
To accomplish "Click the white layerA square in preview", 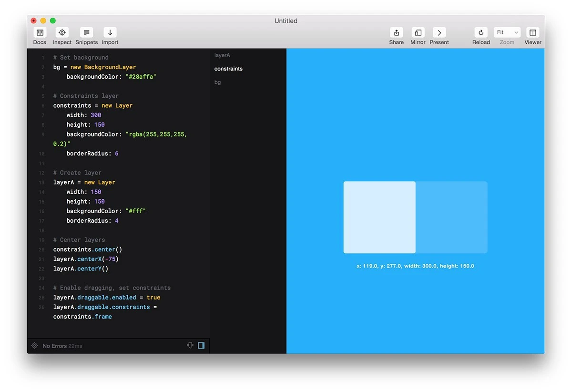I will [379, 217].
